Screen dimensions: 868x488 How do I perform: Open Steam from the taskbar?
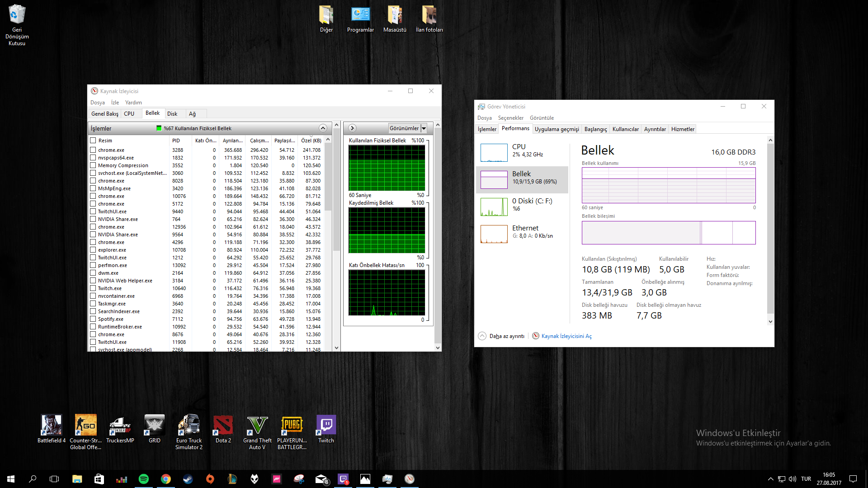pos(188,479)
